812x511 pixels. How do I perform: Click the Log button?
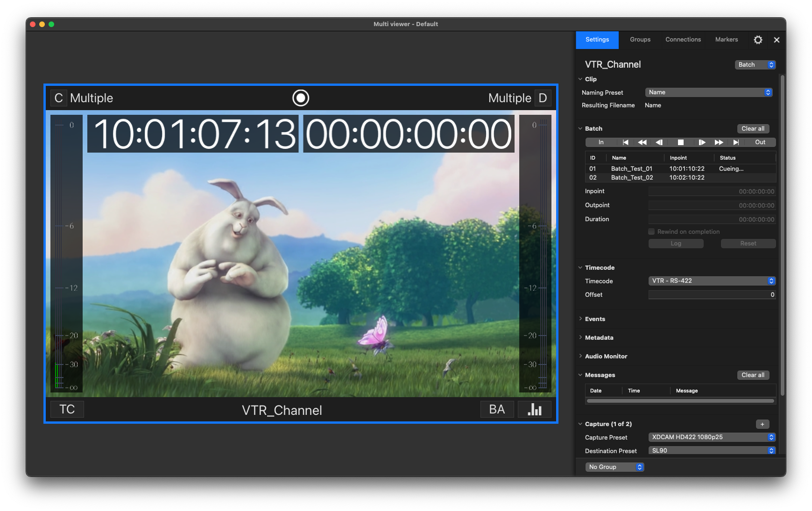(676, 244)
